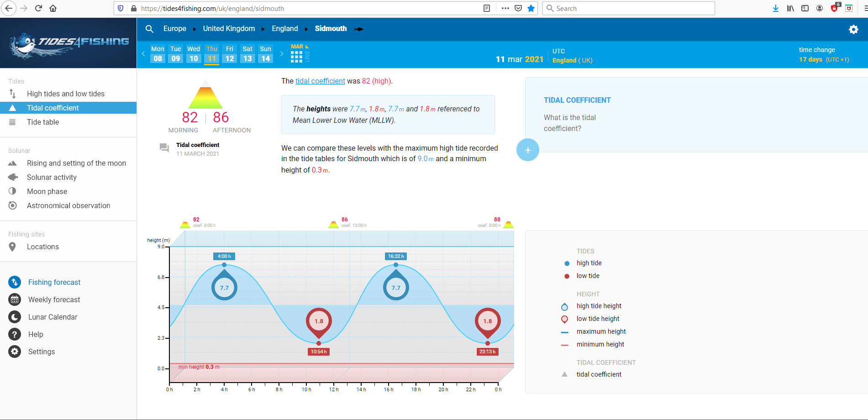Click the United Kingdom breadcrumb
The width and height of the screenshot is (868, 420).
[229, 29]
